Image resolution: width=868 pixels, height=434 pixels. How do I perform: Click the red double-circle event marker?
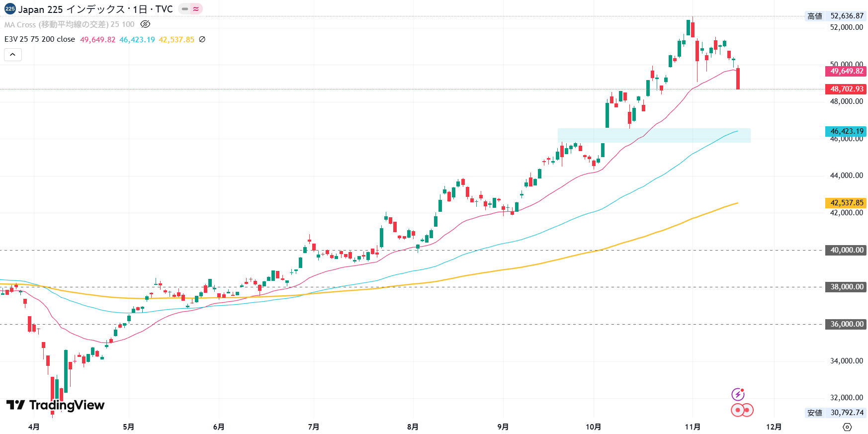(x=742, y=410)
